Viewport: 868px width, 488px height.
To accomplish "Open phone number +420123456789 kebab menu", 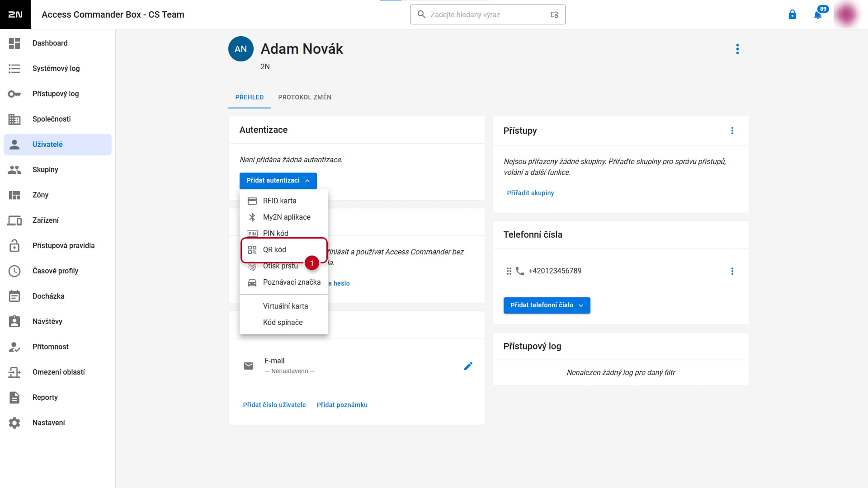I will click(x=732, y=271).
